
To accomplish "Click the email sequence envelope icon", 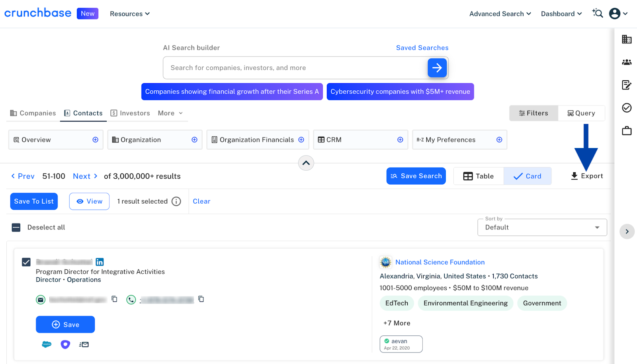I will point(84,345).
